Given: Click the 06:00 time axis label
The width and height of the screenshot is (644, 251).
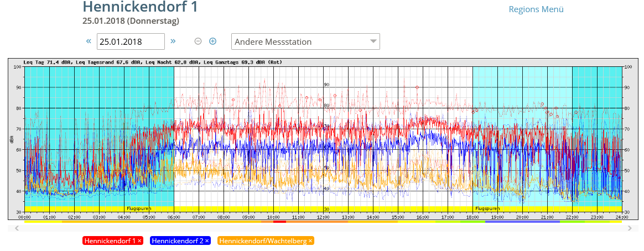Looking at the screenshot, I should coord(174,217).
